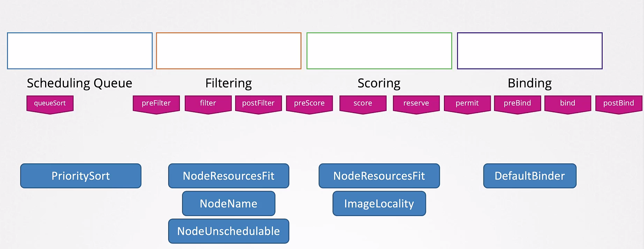Click NodeResourcesFit under Scoring
This screenshot has height=249, width=644.
pos(379,176)
